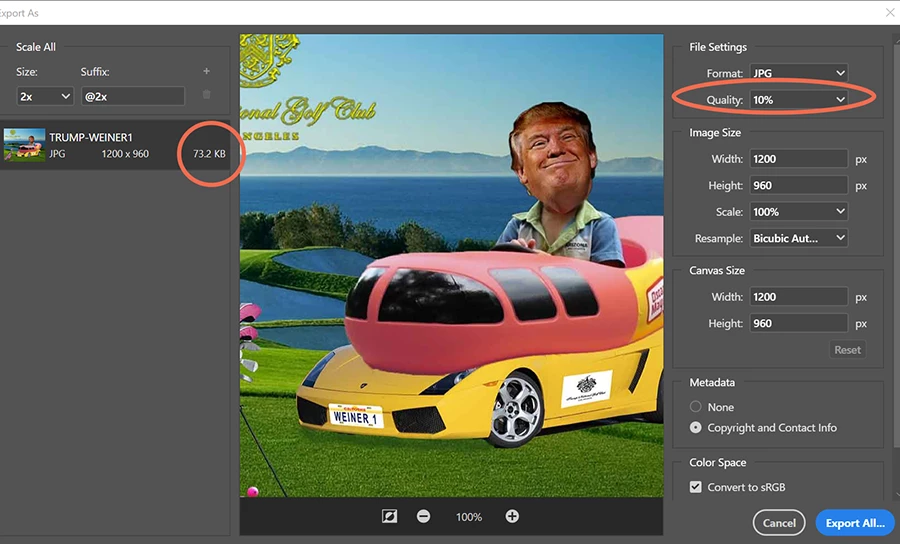Click the TRUMP-WEINER1 file name
This screenshot has height=544, width=900.
click(x=91, y=137)
